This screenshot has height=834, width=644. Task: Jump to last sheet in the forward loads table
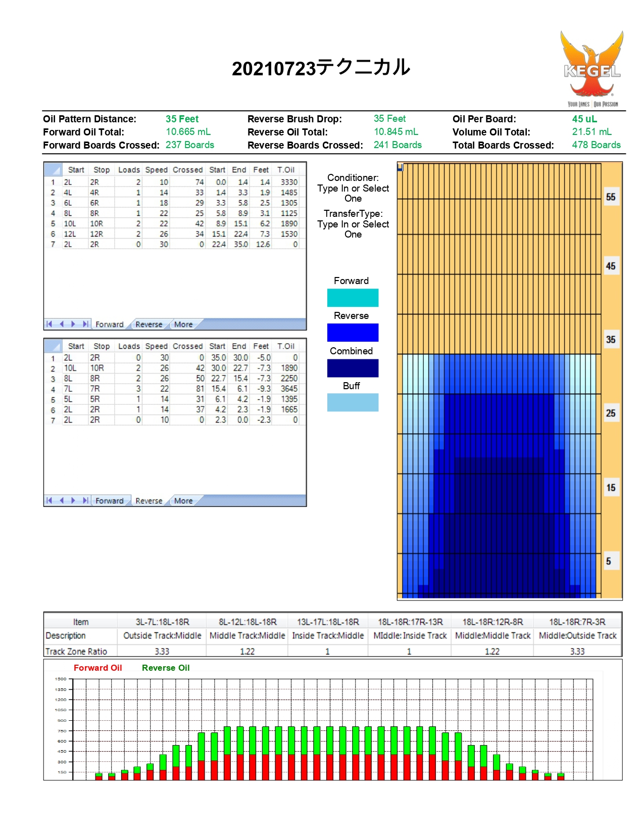point(85,324)
